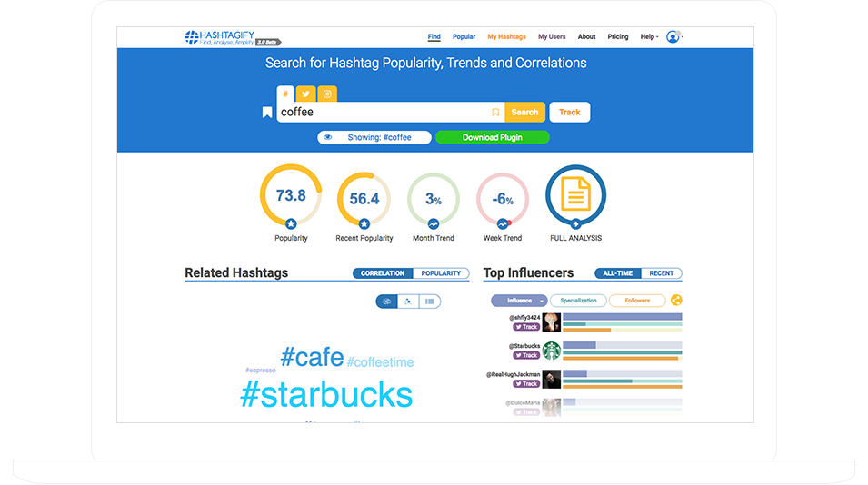
Task: Select the bubble graph view icon
Action: (408, 302)
